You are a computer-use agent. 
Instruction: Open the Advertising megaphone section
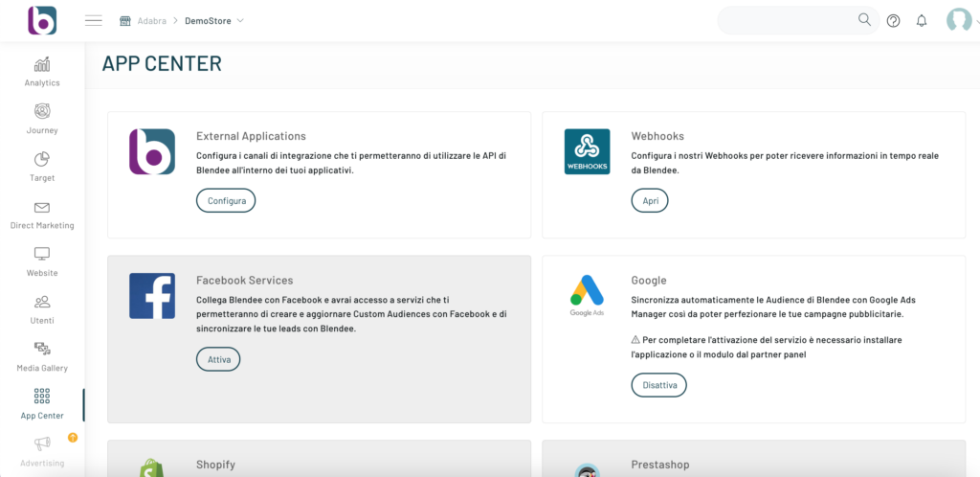pos(42,451)
